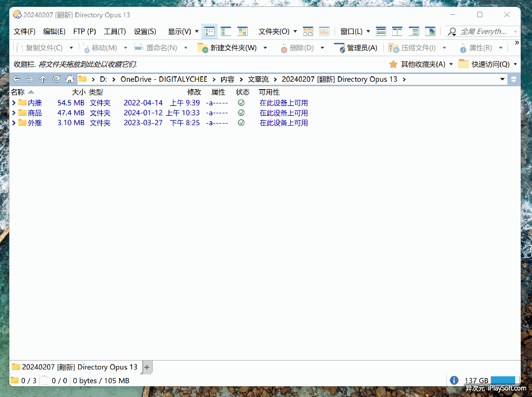
Task: Open the path bar history dropdown arrow
Action: [502, 79]
